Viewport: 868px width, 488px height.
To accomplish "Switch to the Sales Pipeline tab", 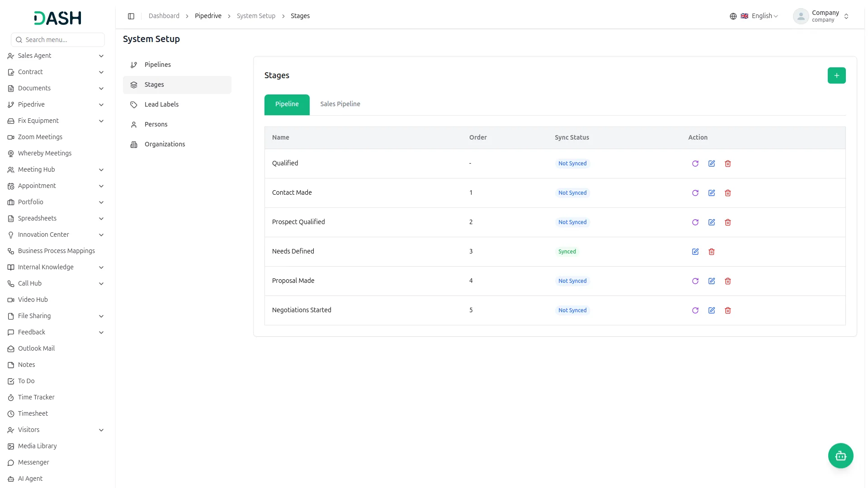I will pos(340,104).
